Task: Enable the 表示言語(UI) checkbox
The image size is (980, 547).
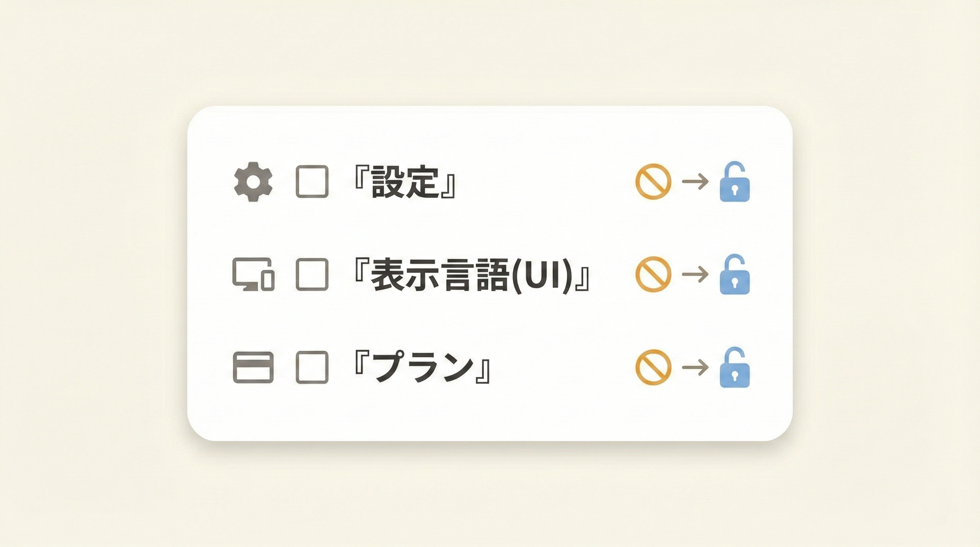Action: click(312, 274)
